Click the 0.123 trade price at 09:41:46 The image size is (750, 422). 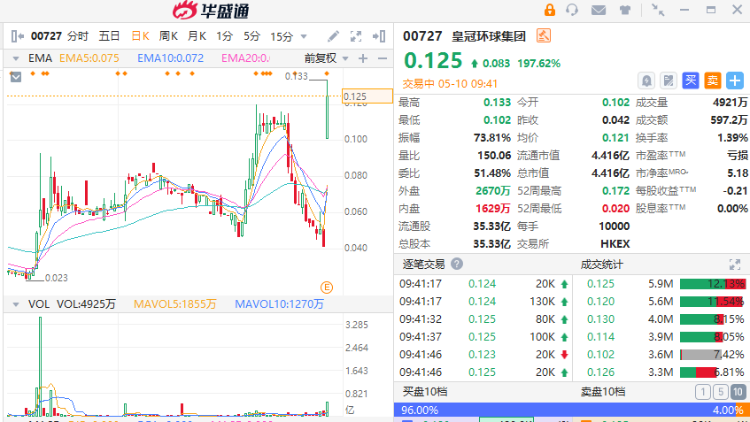click(x=482, y=355)
